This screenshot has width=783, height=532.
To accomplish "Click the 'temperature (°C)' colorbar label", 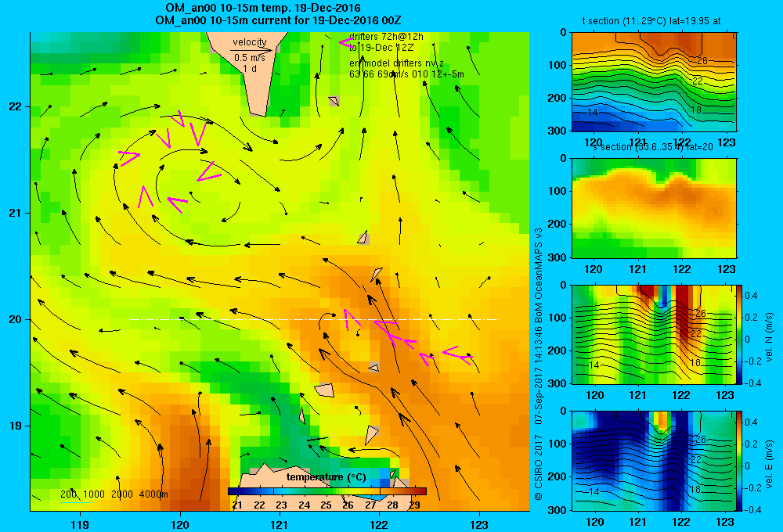I will (x=326, y=477).
